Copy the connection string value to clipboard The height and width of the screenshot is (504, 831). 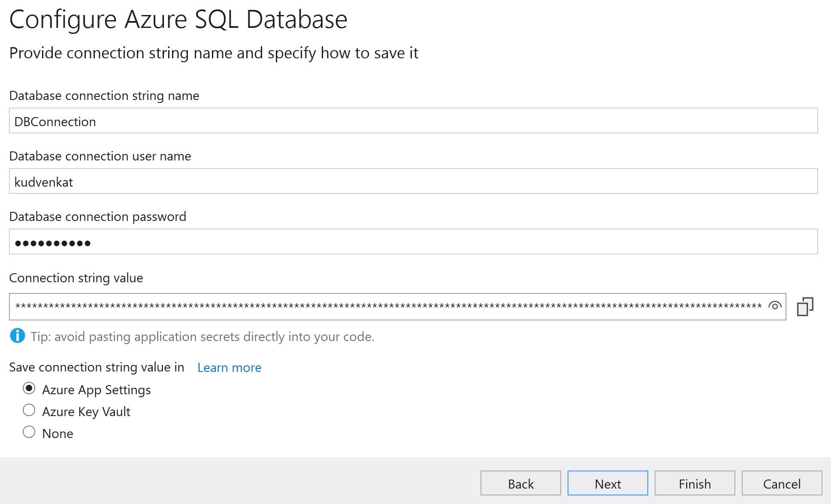[805, 307]
